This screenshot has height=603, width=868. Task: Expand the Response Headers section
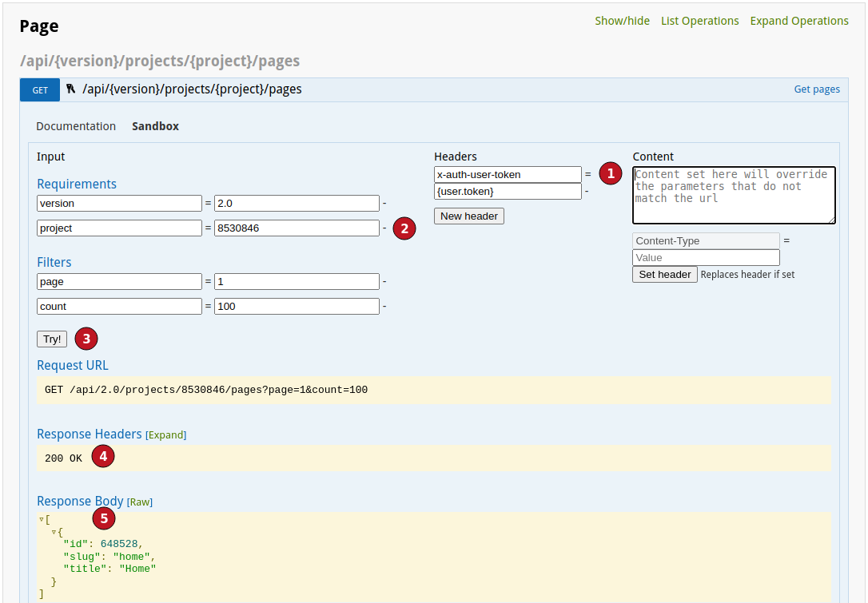pos(166,434)
